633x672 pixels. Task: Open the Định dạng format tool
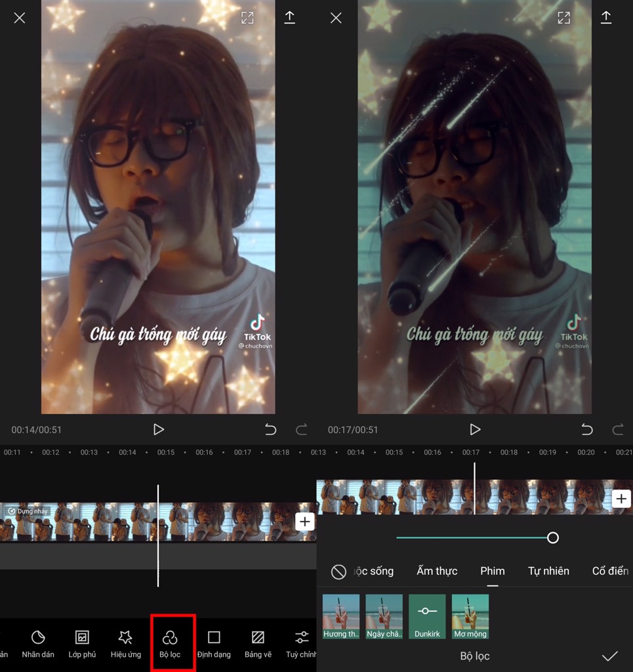pos(214,643)
